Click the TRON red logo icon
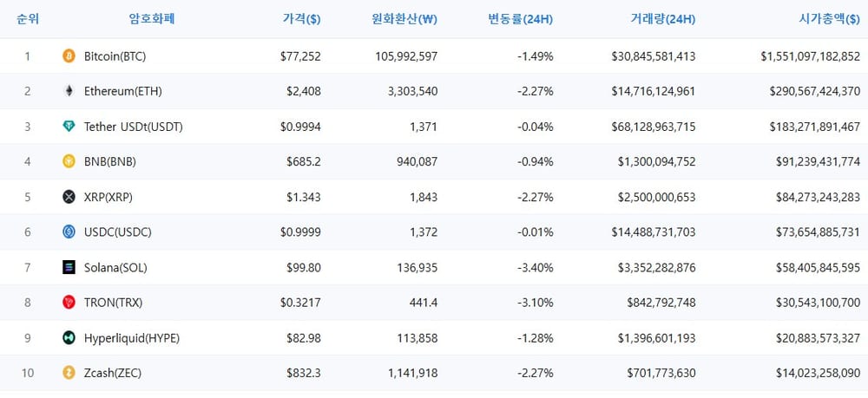Image resolution: width=868 pixels, height=398 pixels. 69,303
